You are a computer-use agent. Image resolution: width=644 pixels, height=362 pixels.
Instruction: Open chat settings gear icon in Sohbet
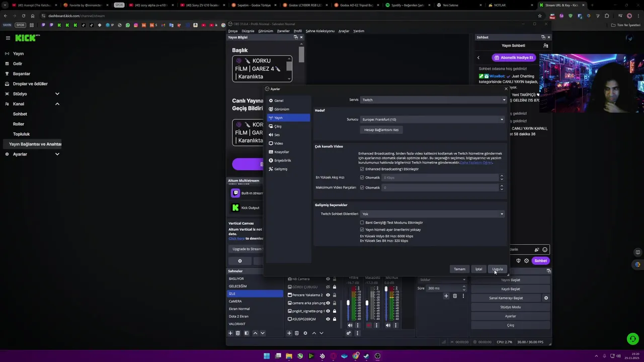pyautogui.click(x=526, y=260)
